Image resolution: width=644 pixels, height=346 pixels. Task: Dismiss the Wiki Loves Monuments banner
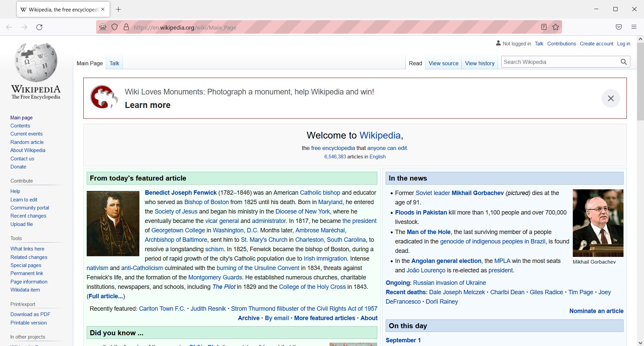coord(610,98)
